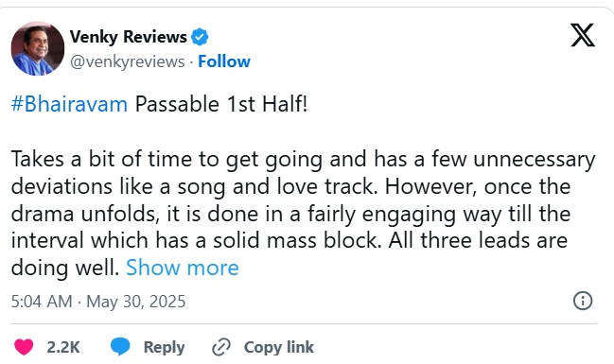Click the 'Passable 1st Half!' headline text
The width and height of the screenshot is (614, 364).
click(x=221, y=104)
